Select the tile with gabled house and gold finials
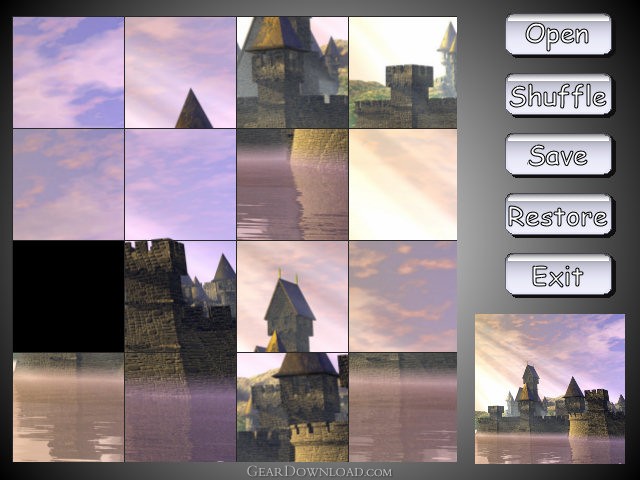The width and height of the screenshot is (640, 480). click(x=292, y=296)
